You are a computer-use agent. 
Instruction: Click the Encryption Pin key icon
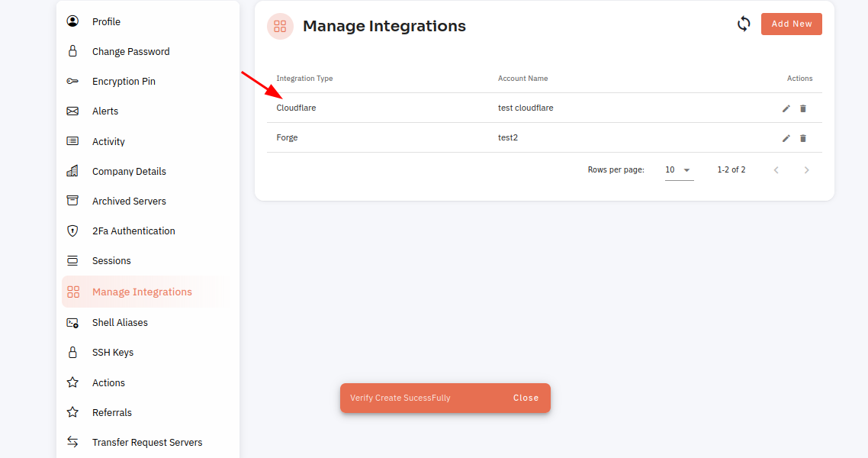pyautogui.click(x=72, y=81)
